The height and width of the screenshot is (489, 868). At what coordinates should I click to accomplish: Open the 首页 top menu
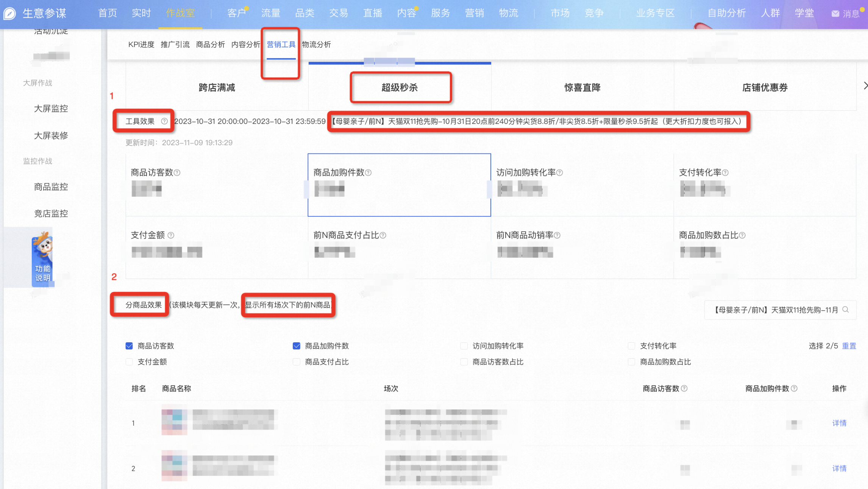108,13
